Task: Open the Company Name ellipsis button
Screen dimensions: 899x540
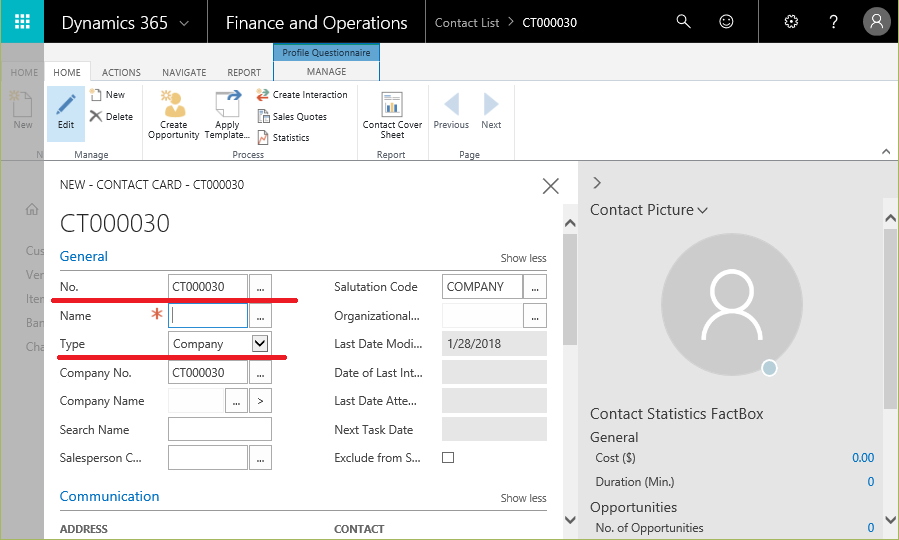Action: point(236,401)
